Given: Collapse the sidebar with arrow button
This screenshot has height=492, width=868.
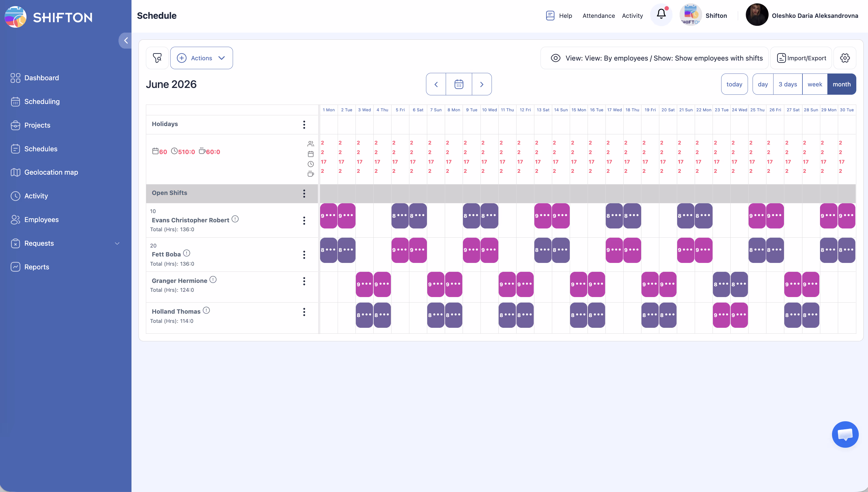Looking at the screenshot, I should 126,41.
